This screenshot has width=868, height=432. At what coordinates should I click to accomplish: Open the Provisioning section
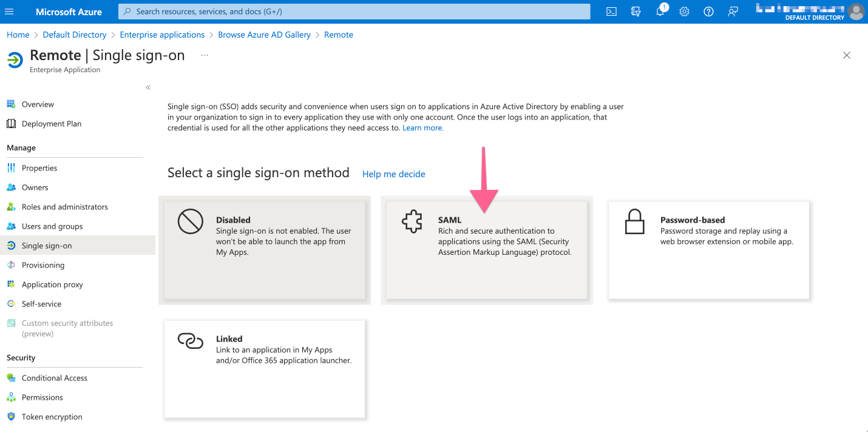click(42, 265)
